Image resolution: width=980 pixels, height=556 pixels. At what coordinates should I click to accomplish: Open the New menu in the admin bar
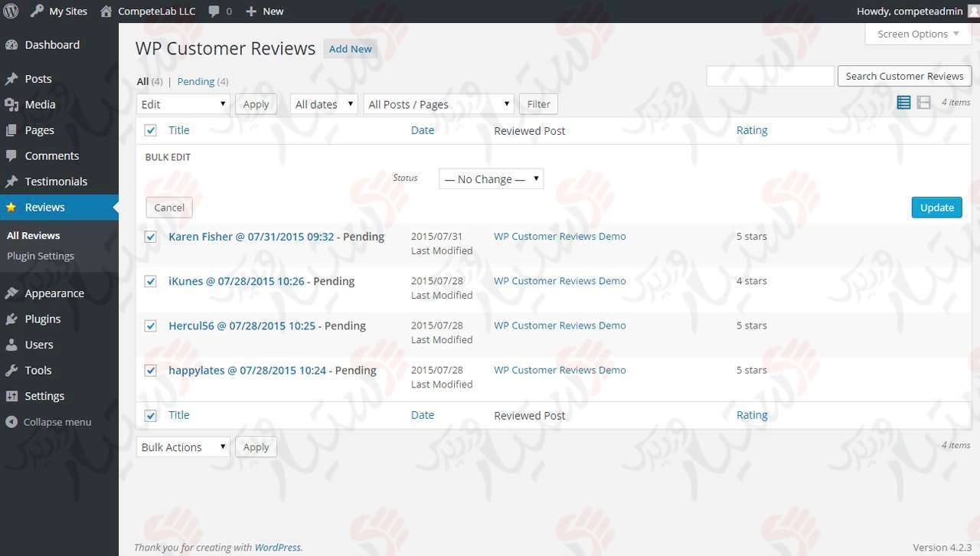[x=263, y=11]
